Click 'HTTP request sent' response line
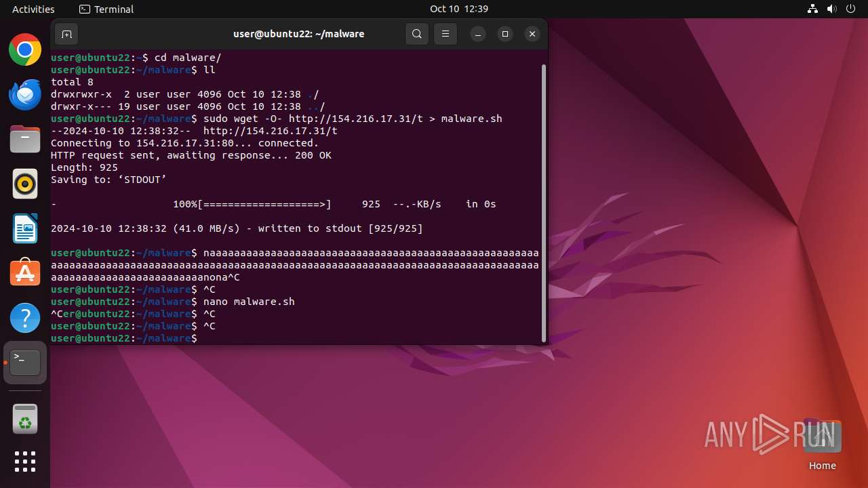 coord(191,155)
